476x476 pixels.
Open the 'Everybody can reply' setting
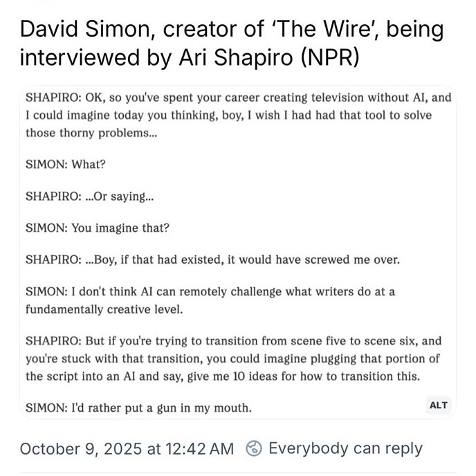click(345, 448)
